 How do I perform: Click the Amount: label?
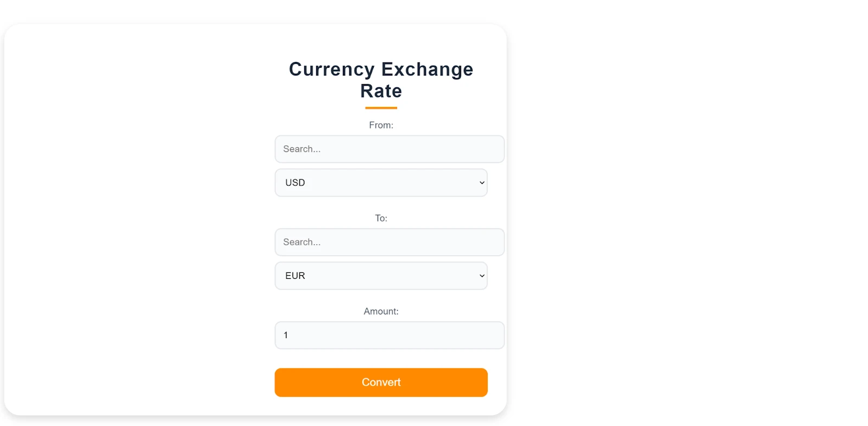click(x=381, y=311)
